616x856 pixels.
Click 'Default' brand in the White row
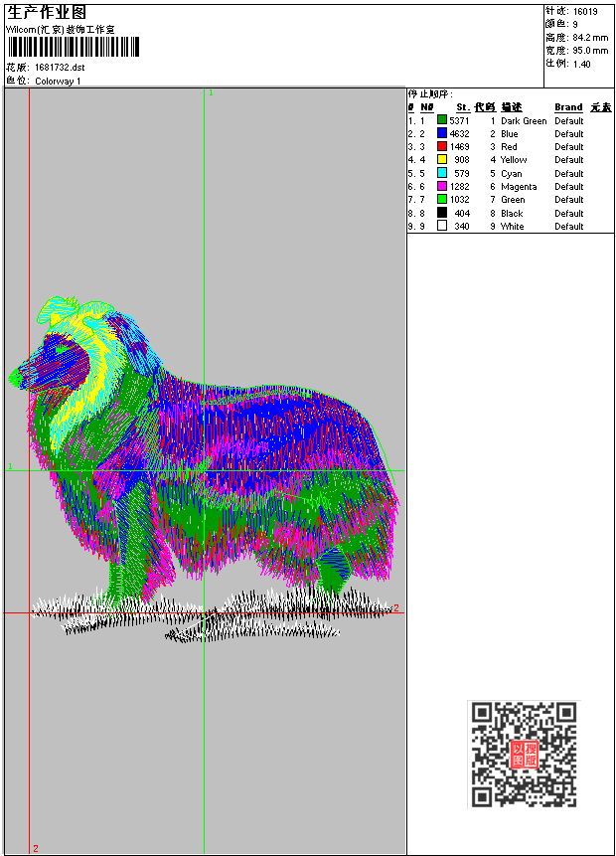pos(569,226)
